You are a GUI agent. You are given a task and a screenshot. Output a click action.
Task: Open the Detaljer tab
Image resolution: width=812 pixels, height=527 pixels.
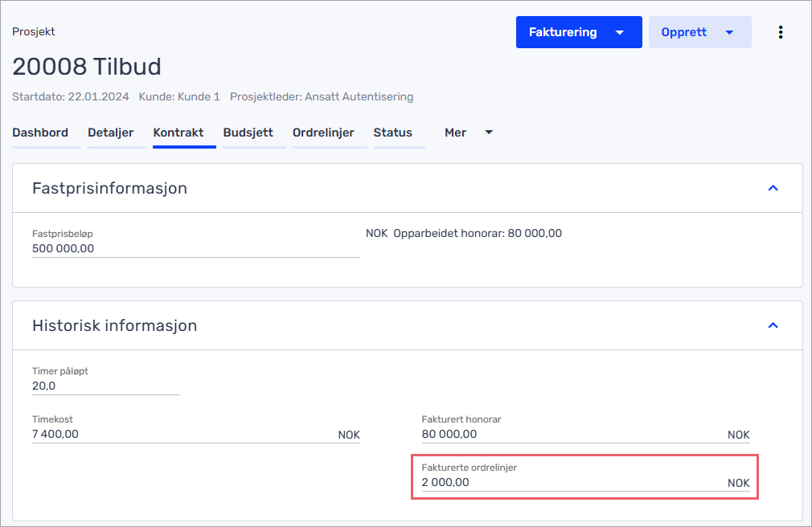[110, 133]
